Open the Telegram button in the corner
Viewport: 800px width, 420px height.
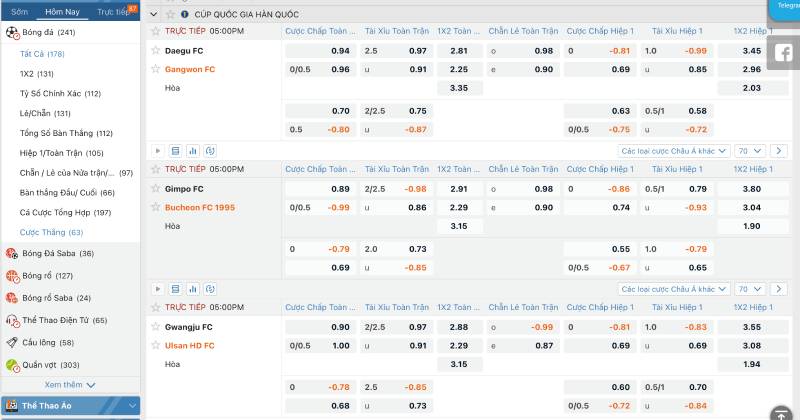pyautogui.click(x=785, y=9)
